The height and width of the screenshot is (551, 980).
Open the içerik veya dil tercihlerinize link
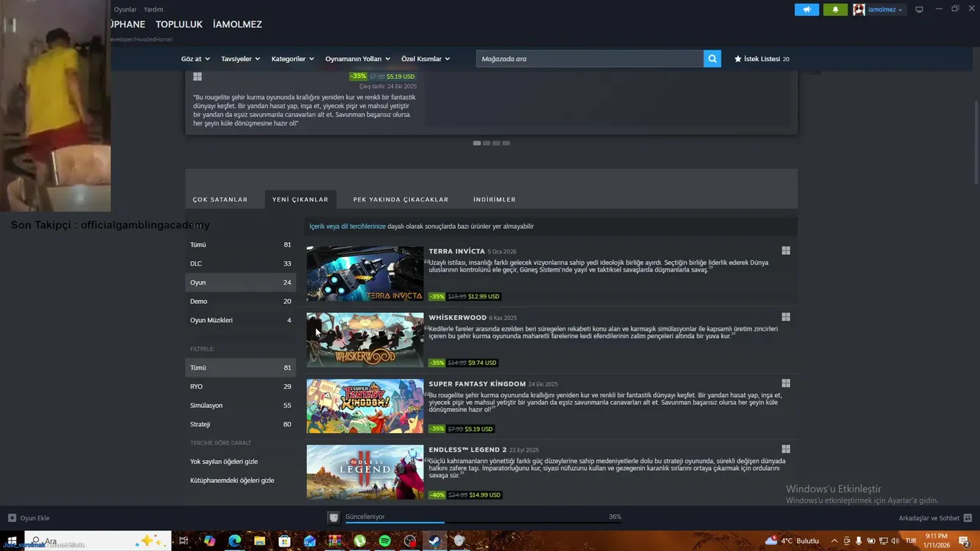tap(348, 227)
